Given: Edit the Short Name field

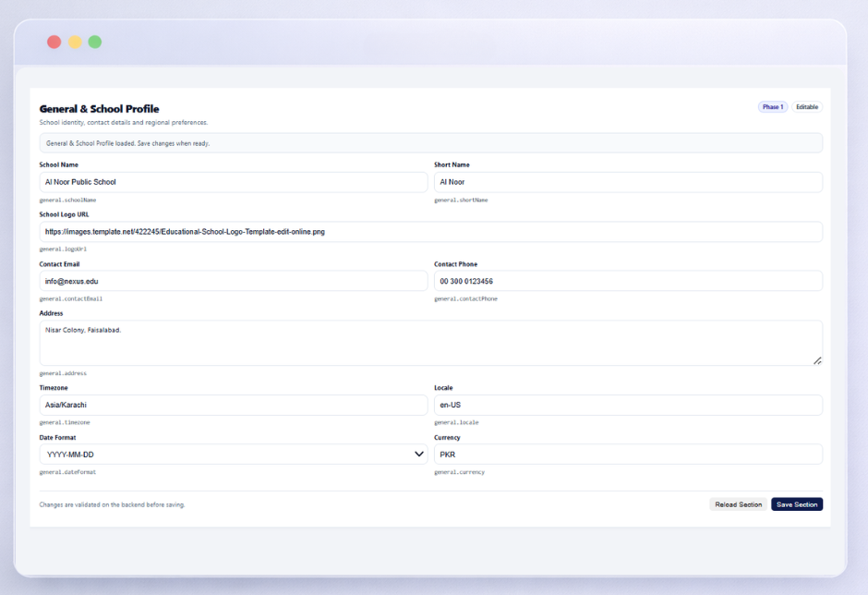Looking at the screenshot, I should (x=628, y=182).
